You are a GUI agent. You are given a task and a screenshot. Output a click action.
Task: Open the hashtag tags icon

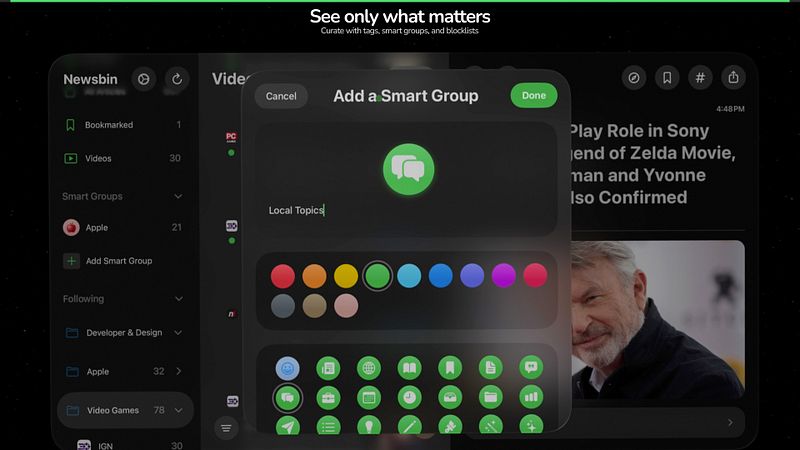click(x=700, y=78)
